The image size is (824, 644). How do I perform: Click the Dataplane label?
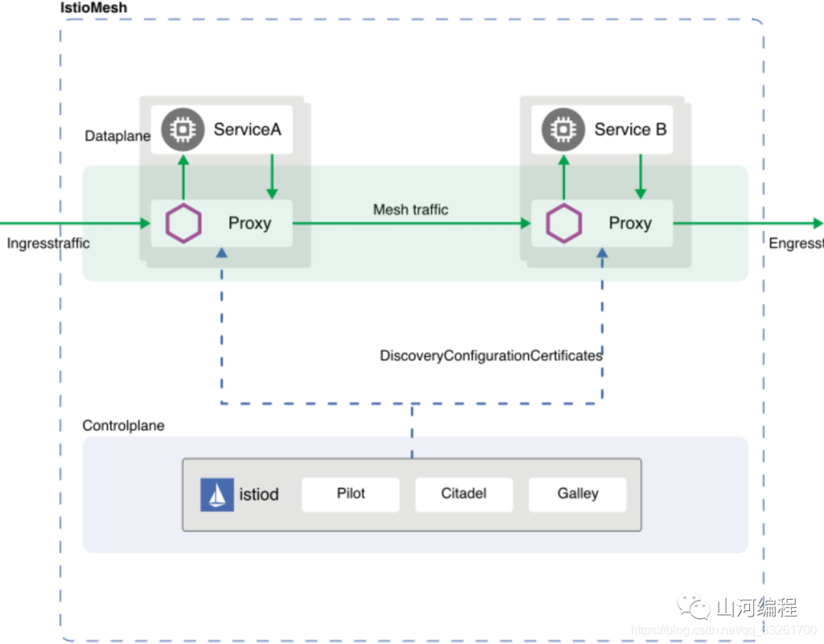pyautogui.click(x=117, y=136)
